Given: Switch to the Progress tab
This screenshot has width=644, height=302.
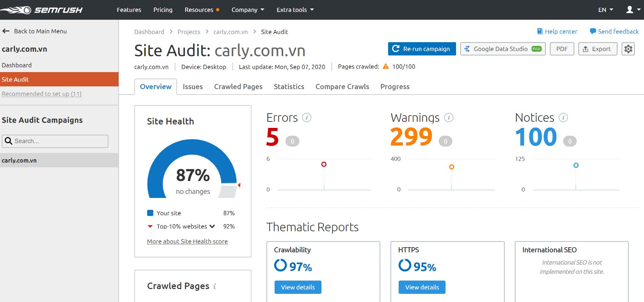Looking at the screenshot, I should pos(395,87).
